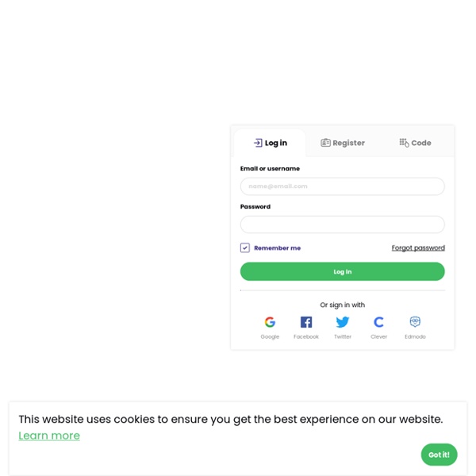Open the Learn more cookies link
Image resolution: width=476 pixels, height=476 pixels.
49,436
